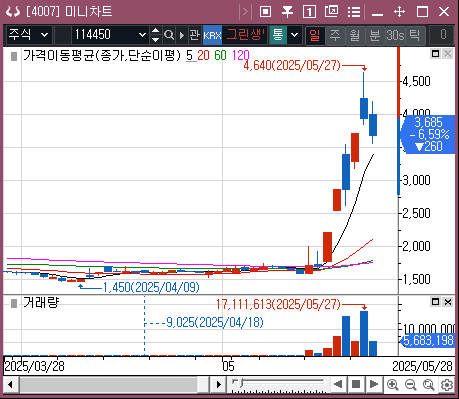
Task: Click the square window-mode icon in title bar
Action: pyautogui.click(x=265, y=12)
